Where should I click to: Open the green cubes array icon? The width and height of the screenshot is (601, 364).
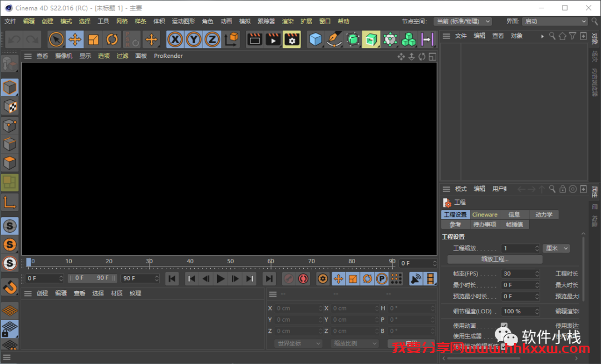click(408, 40)
